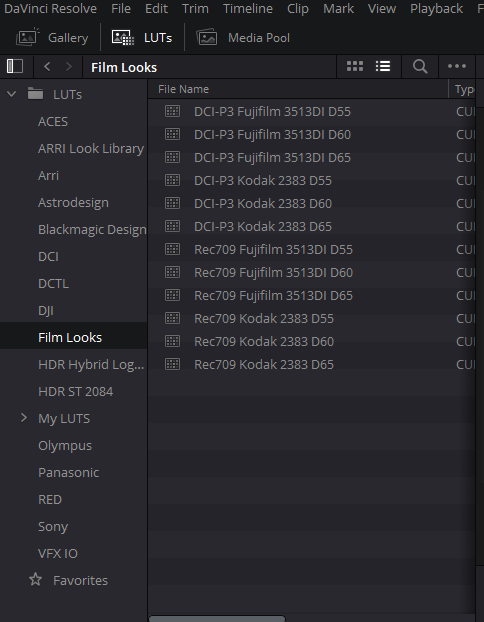Go forward with right arrow

coord(69,66)
